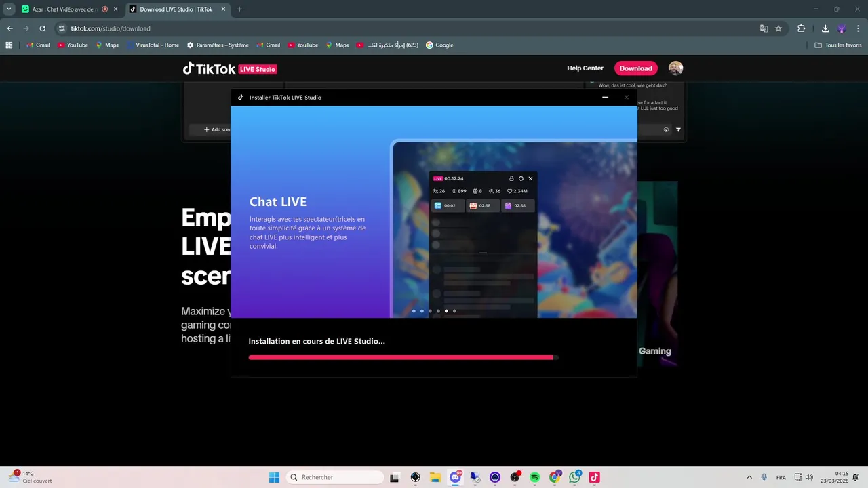Bookmark this page with the star
This screenshot has width=868, height=488.
point(778,28)
